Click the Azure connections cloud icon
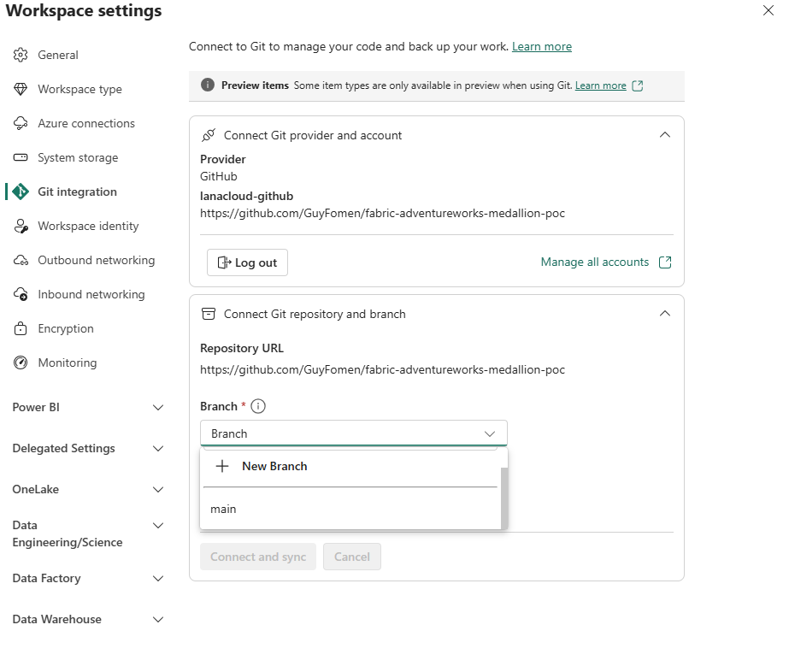The width and height of the screenshot is (789, 672). (21, 123)
